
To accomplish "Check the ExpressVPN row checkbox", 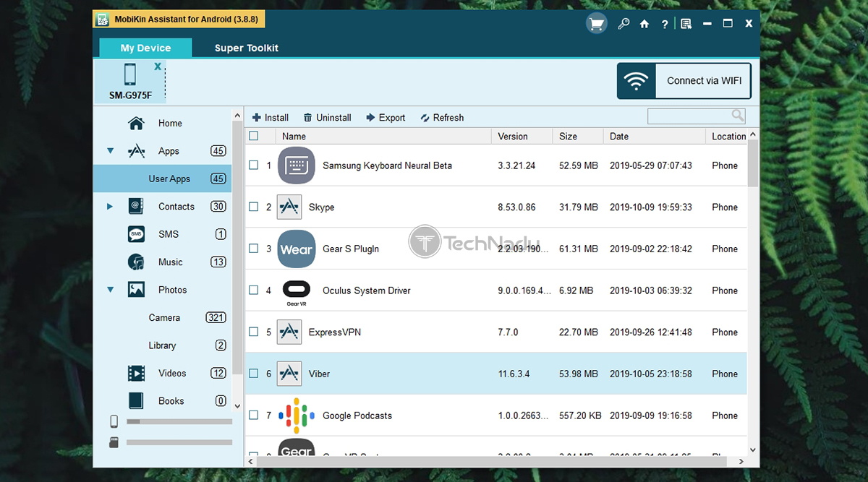I will pyautogui.click(x=253, y=332).
